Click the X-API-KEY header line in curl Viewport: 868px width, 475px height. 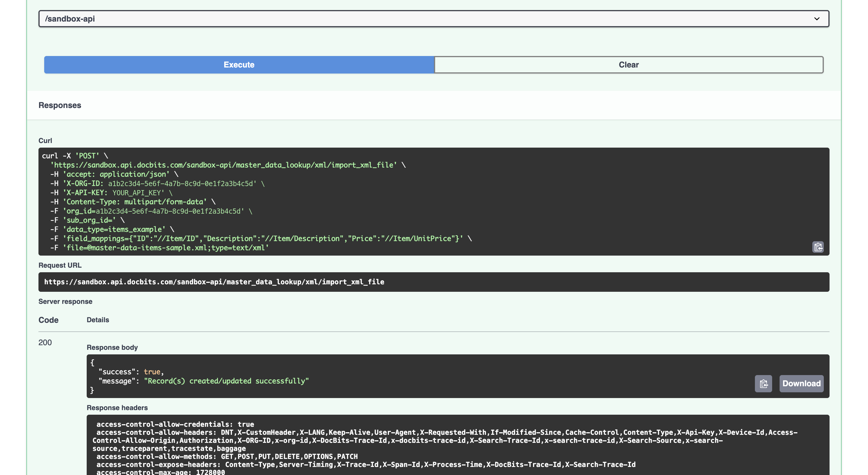pos(111,193)
